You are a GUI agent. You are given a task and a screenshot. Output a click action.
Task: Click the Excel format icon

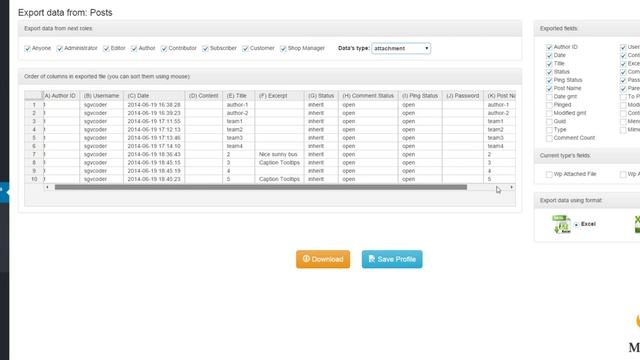[562, 224]
